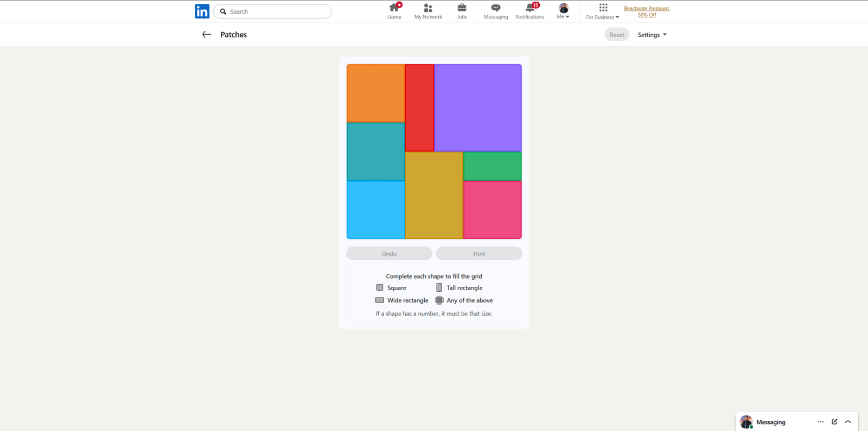Expand the Me profile dropdown
This screenshot has height=431, width=868.
(x=563, y=11)
